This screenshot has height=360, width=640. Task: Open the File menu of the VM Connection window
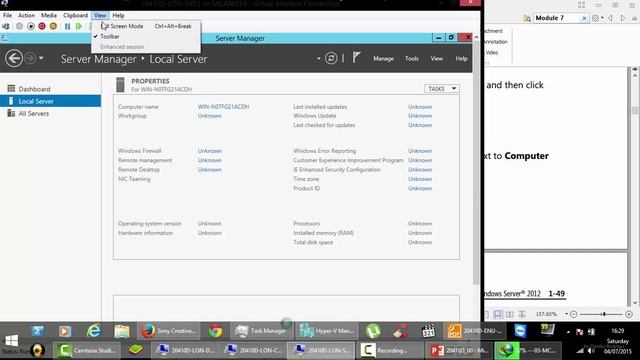pyautogui.click(x=7, y=15)
